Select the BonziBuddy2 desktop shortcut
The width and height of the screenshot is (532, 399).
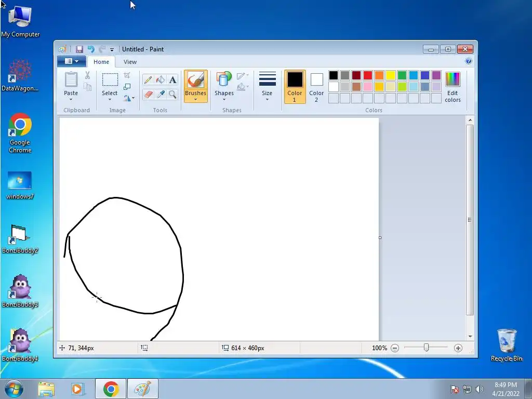[x=20, y=239]
